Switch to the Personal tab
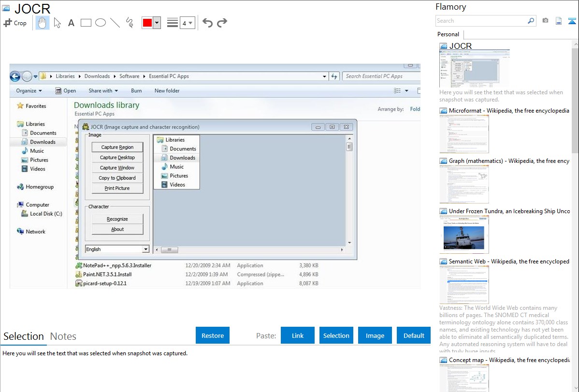The image size is (579, 392). click(x=449, y=34)
